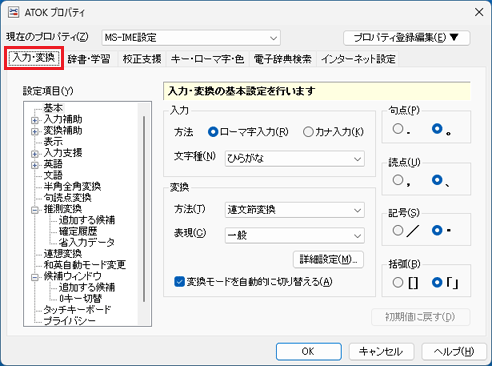Image resolution: width=492 pixels, height=366 pixels.
Task: Open the 電子辞典検索 tab
Action: [x=283, y=59]
